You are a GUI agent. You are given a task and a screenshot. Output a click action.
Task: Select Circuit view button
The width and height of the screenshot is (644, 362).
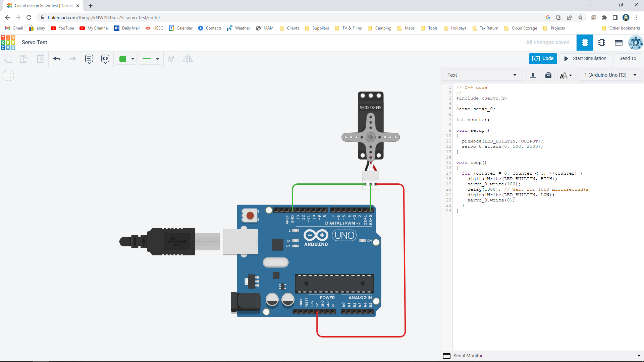pyautogui.click(x=585, y=43)
